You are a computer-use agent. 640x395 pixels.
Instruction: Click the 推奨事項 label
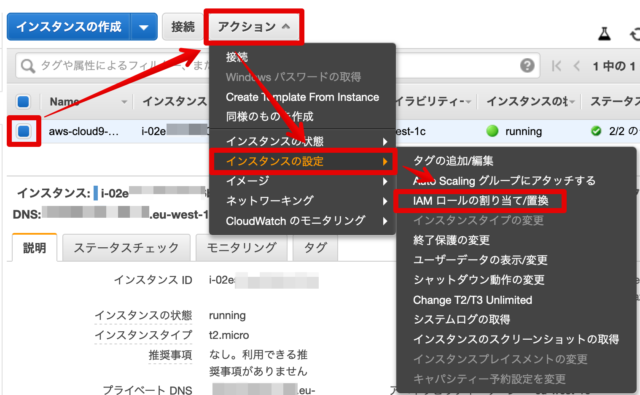170,355
